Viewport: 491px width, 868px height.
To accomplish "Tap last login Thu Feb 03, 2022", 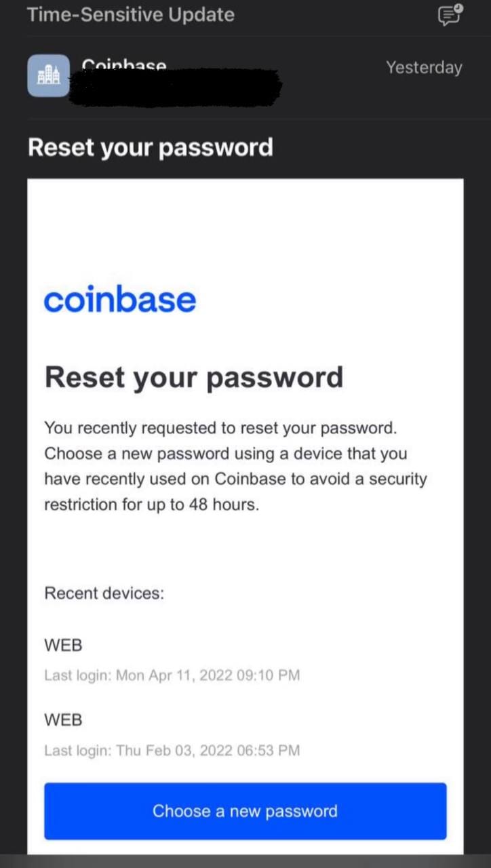I will pos(172,750).
